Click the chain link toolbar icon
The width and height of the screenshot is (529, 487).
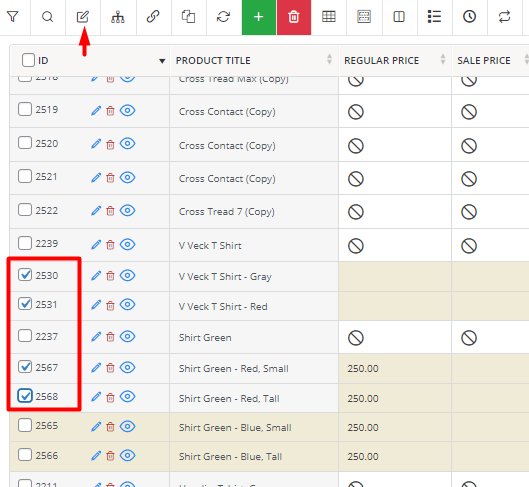click(153, 17)
